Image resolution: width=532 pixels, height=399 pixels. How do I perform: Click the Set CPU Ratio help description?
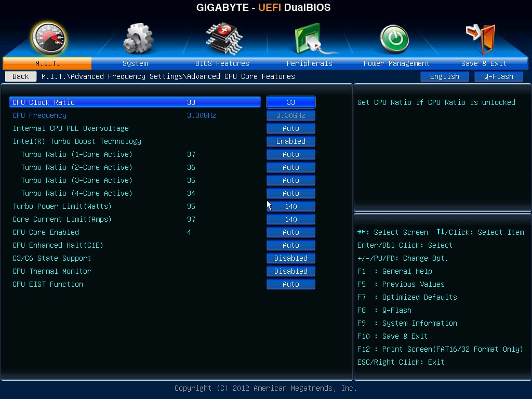(x=436, y=102)
